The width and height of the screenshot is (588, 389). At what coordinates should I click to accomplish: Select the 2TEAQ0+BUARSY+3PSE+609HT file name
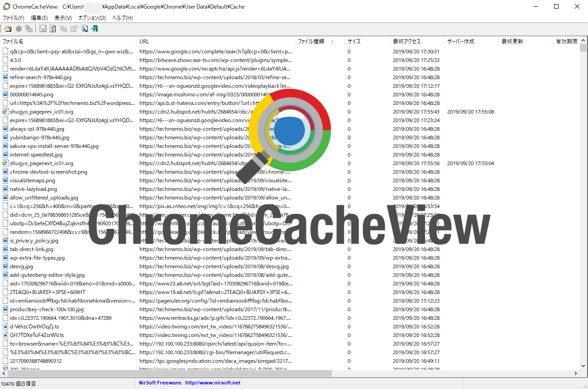tap(48, 292)
